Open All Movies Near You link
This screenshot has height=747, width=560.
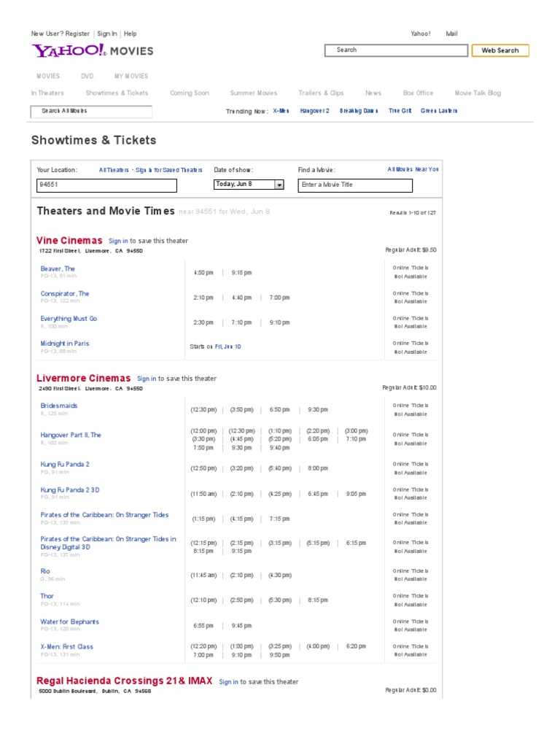[x=413, y=169]
